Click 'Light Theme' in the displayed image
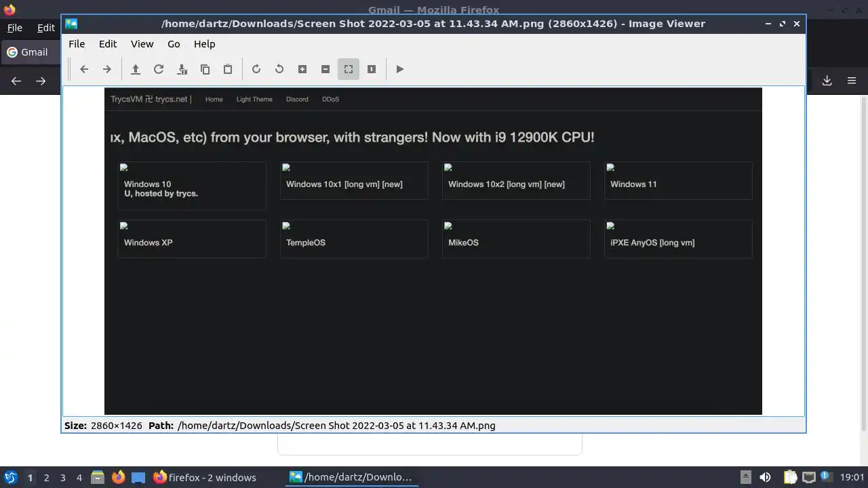This screenshot has height=488, width=868. pyautogui.click(x=254, y=99)
